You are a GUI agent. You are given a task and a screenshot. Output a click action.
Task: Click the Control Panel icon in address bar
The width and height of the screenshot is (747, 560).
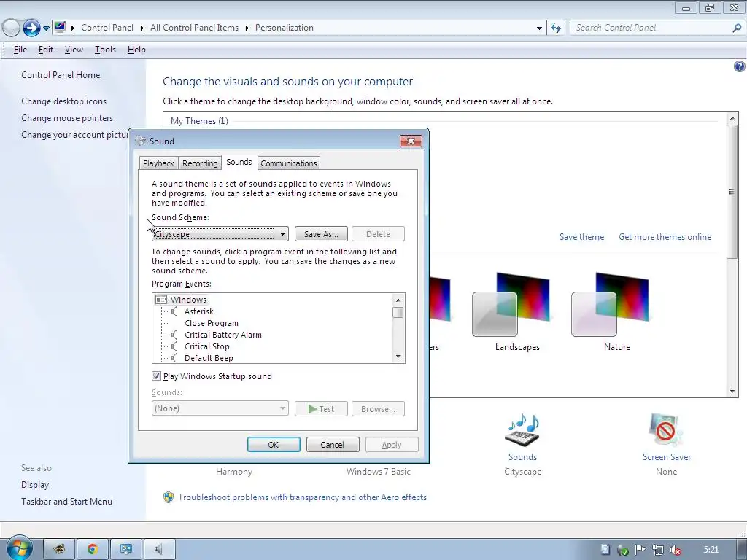click(x=60, y=27)
